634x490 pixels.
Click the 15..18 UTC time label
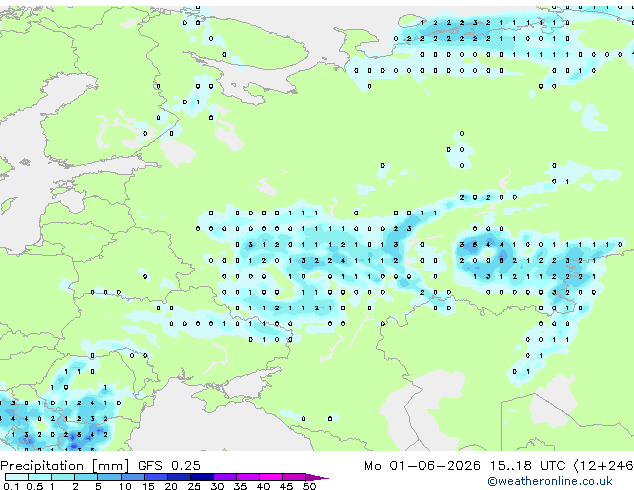pos(527,466)
